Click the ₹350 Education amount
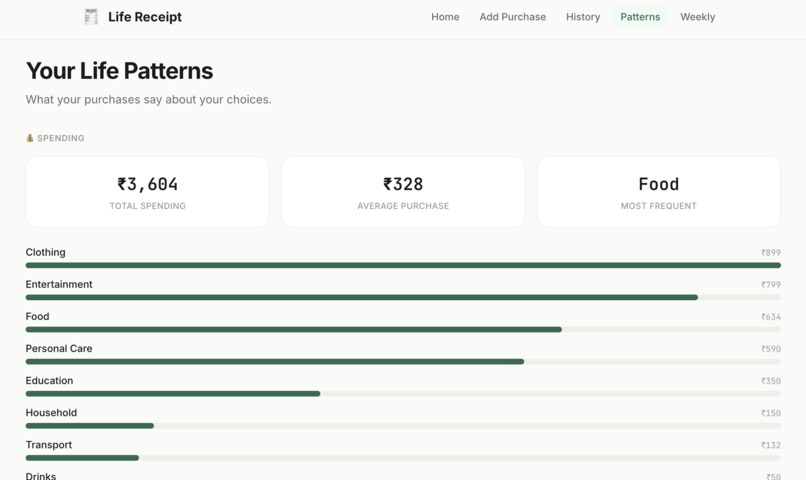Image resolution: width=806 pixels, height=480 pixels. pyautogui.click(x=771, y=381)
